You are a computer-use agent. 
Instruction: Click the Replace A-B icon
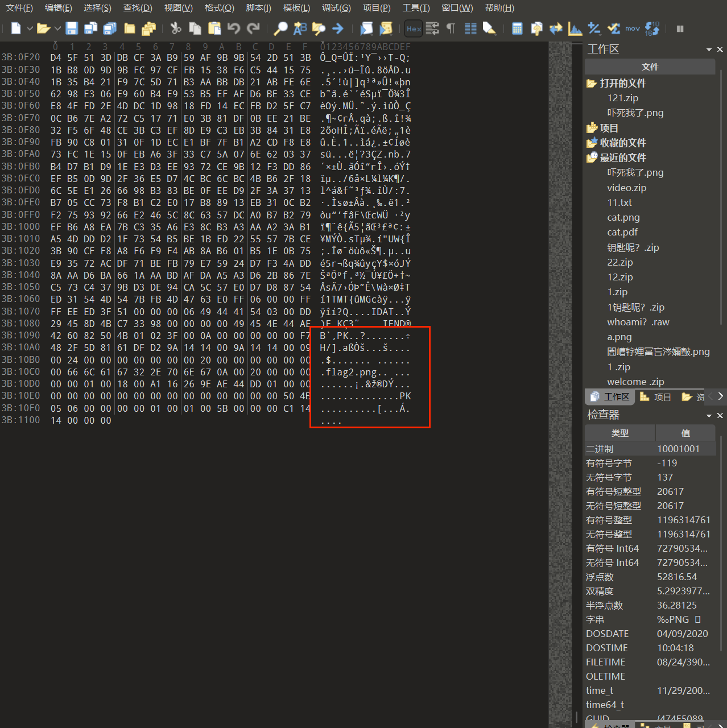(x=300, y=28)
